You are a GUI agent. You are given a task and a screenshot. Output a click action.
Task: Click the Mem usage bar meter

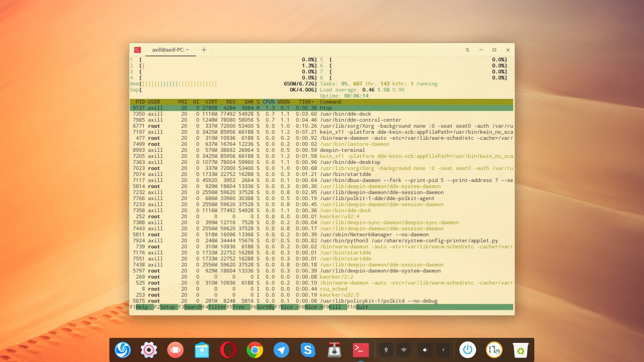pyautogui.click(x=223, y=84)
